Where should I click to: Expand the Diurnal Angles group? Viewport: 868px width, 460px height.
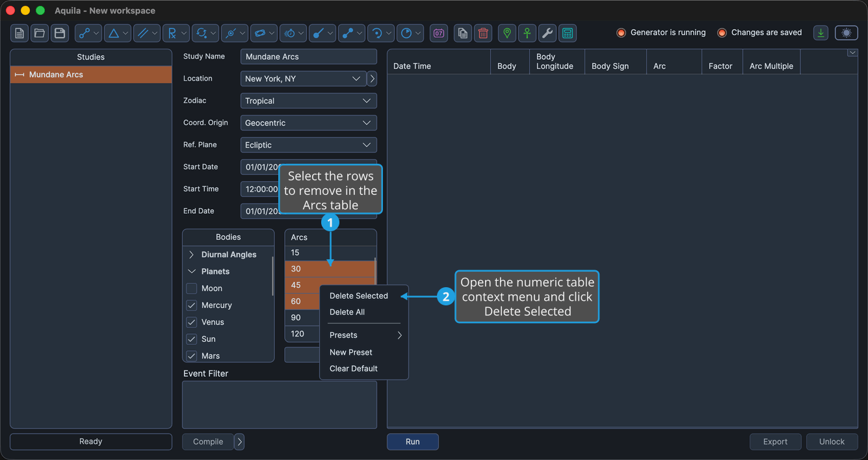[x=191, y=255]
